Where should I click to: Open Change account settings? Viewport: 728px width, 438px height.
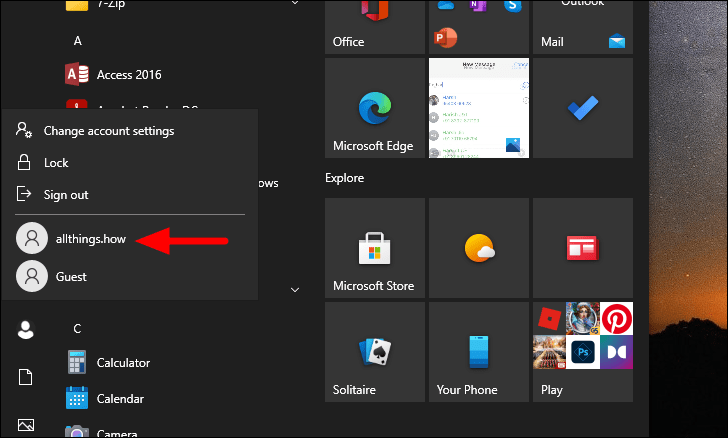click(130, 131)
